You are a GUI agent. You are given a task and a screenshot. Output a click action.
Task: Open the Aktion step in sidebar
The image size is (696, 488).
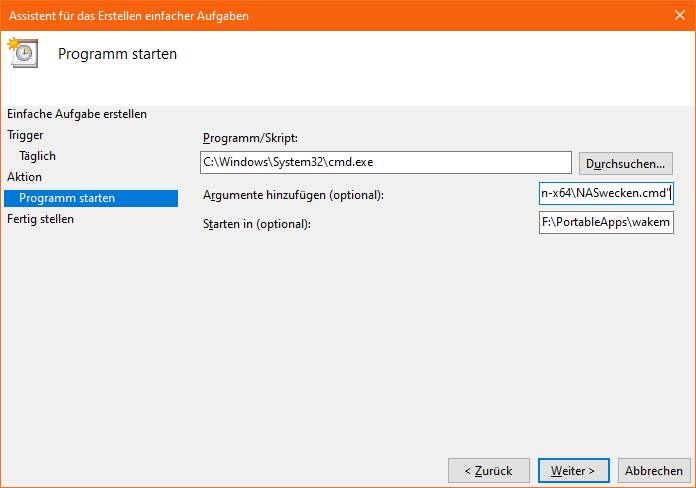point(24,177)
